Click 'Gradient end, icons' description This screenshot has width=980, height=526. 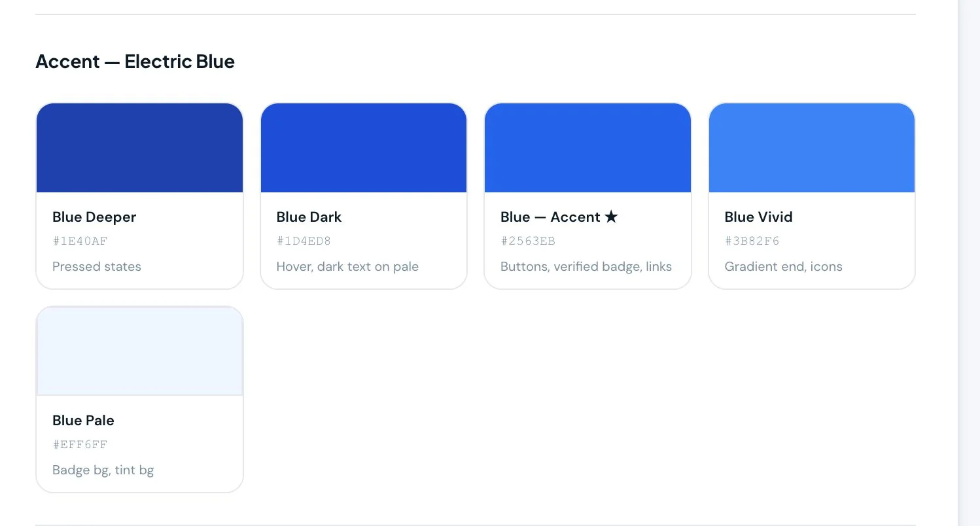[783, 267]
